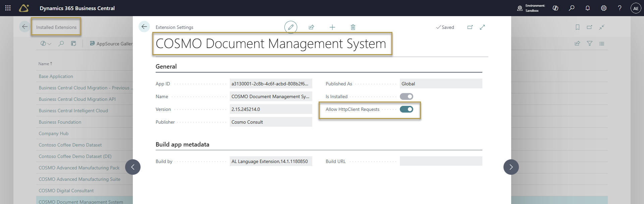Click the empty Build URL field

click(x=441, y=161)
